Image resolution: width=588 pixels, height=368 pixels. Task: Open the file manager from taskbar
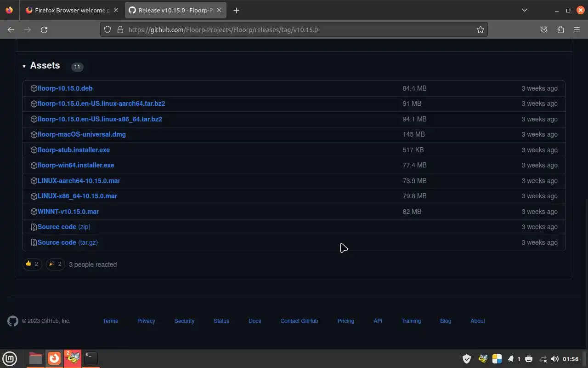tap(35, 358)
